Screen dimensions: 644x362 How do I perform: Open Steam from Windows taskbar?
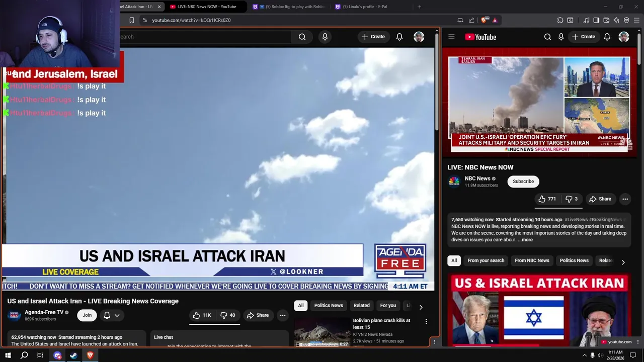click(73, 355)
